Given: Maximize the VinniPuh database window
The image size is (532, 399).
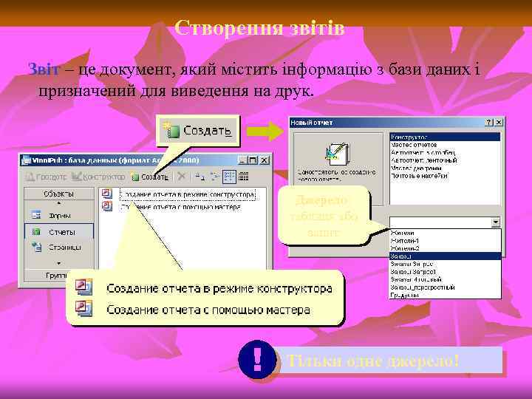Looking at the screenshot, I should [x=253, y=160].
